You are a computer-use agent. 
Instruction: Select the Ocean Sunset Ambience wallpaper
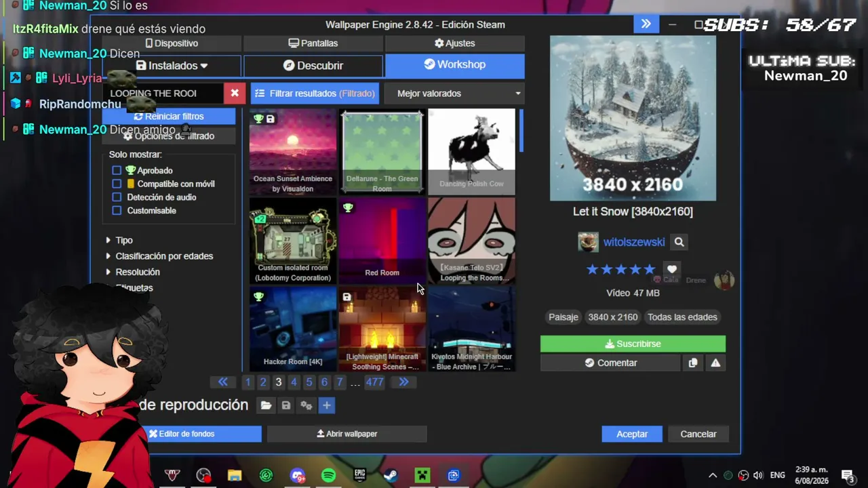tap(293, 152)
